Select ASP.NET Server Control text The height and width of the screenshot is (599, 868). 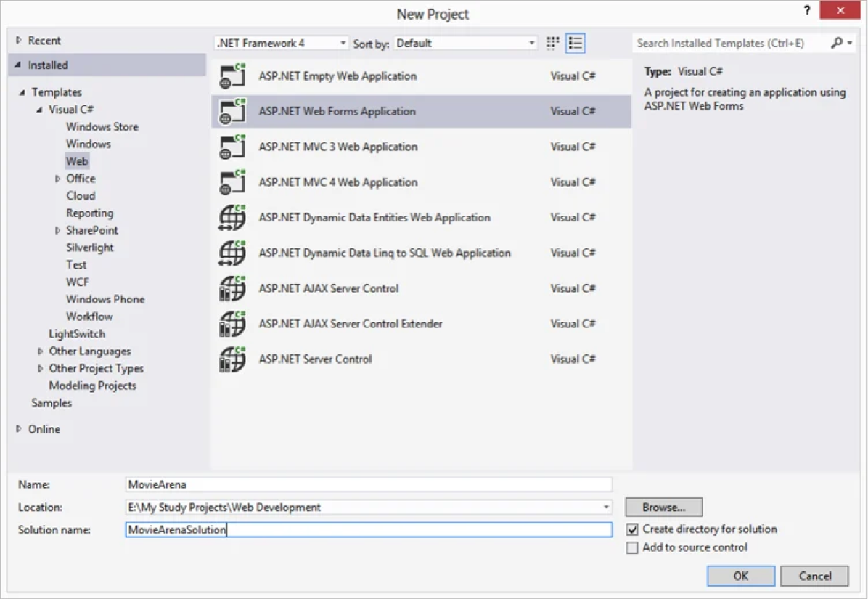[315, 359]
